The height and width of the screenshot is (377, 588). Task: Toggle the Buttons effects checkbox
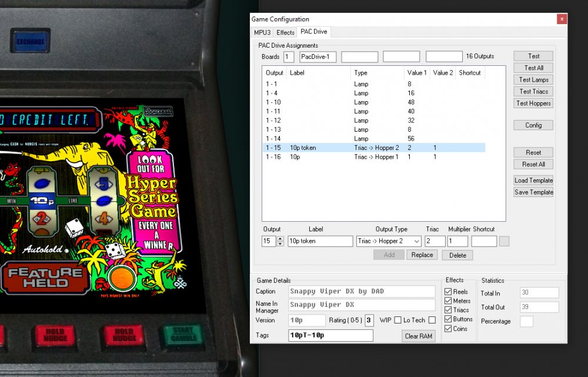click(x=448, y=319)
